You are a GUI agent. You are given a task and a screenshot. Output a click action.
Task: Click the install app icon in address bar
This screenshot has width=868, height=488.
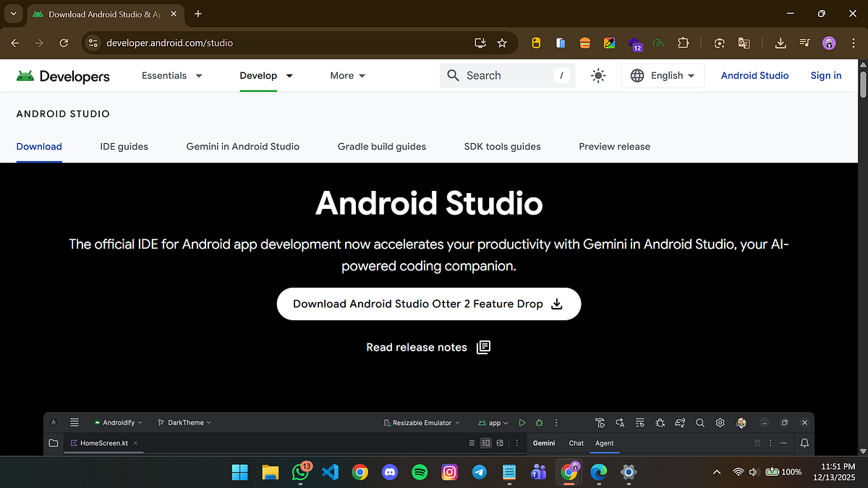(x=480, y=43)
